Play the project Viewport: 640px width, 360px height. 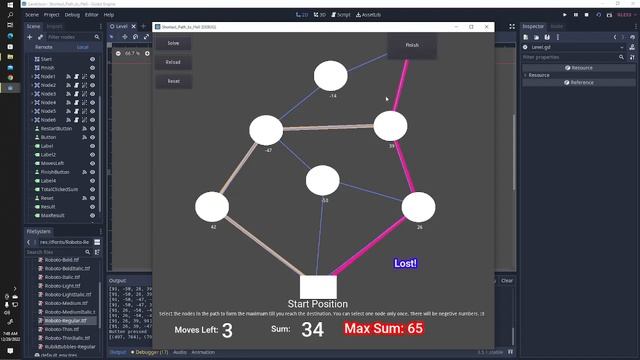pos(565,15)
